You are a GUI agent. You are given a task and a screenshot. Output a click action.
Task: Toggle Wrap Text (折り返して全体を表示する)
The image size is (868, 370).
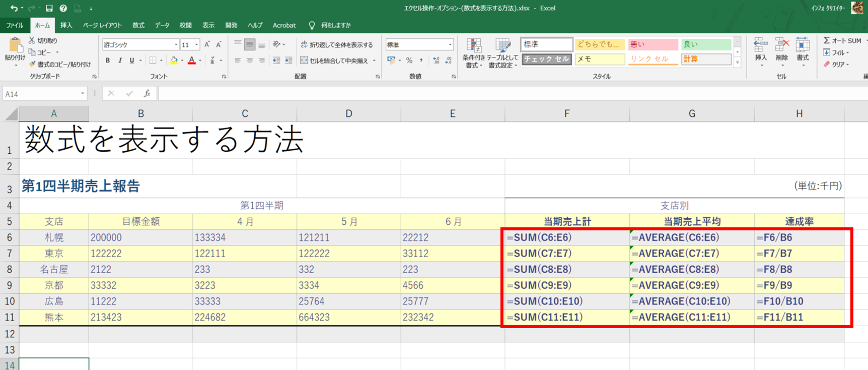pos(336,45)
